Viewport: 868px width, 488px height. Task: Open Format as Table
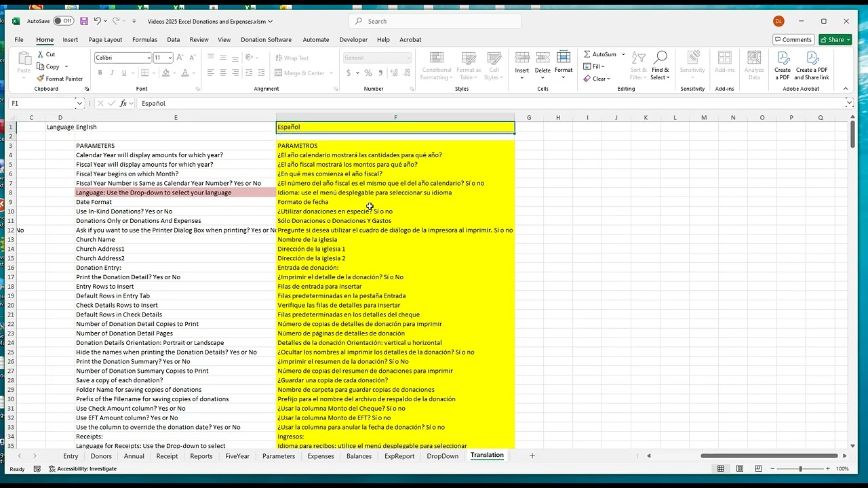[x=468, y=66]
